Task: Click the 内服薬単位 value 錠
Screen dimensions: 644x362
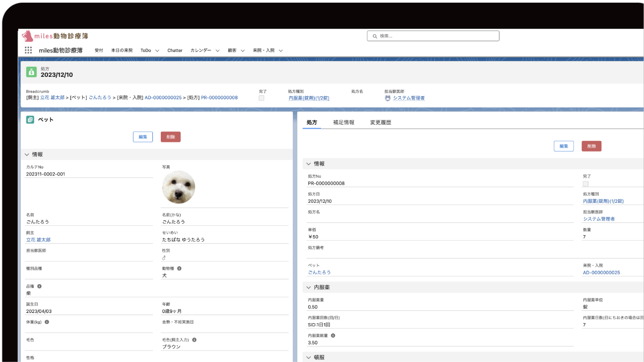Action: [x=586, y=307]
